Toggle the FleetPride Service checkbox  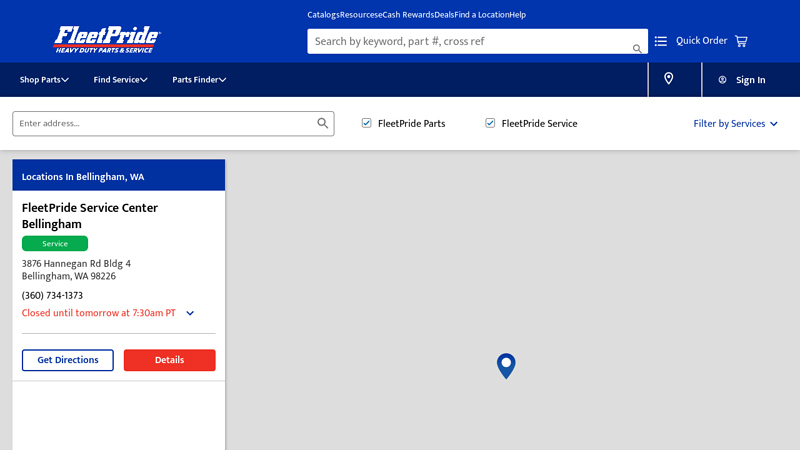[x=490, y=123]
